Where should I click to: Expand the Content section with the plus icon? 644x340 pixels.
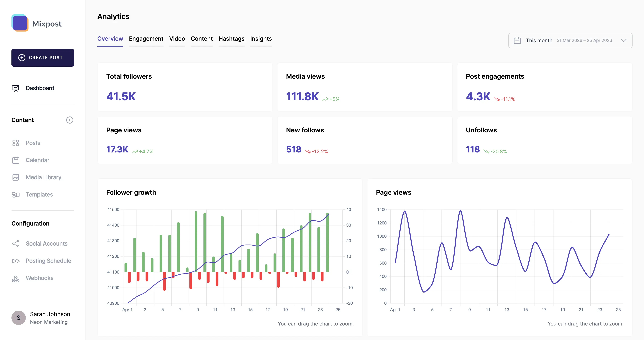pyautogui.click(x=70, y=120)
